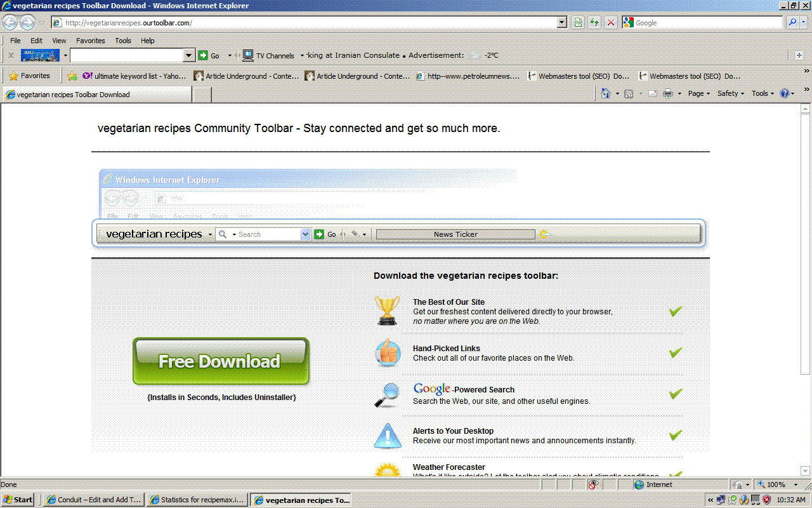The height and width of the screenshot is (508, 812).
Task: Open the address bar URL dropdown arrow
Action: pos(561,23)
